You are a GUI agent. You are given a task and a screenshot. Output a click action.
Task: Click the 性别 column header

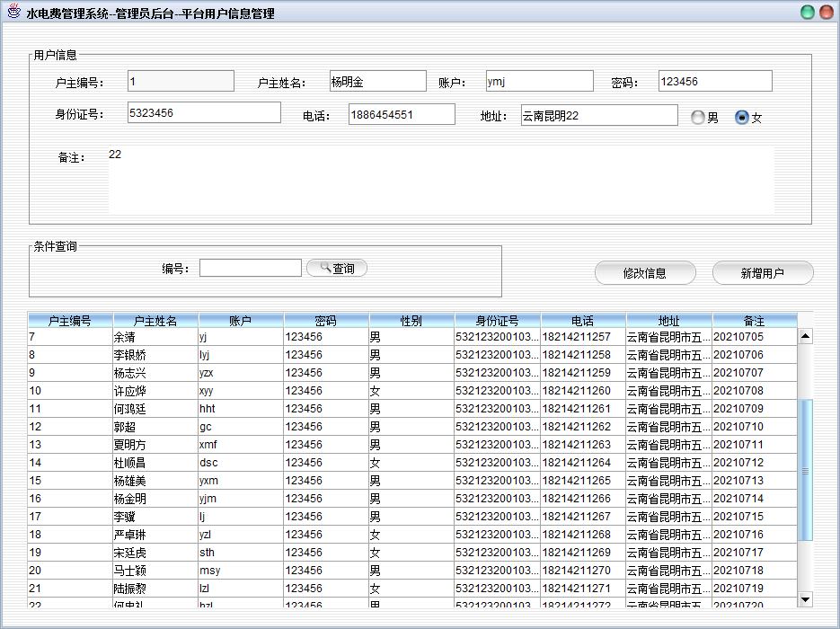tap(411, 321)
